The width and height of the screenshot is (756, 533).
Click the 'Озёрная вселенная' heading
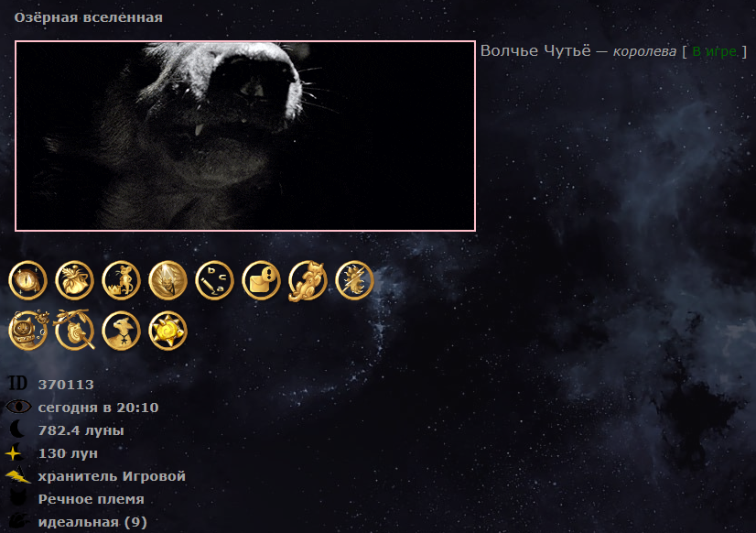click(88, 17)
